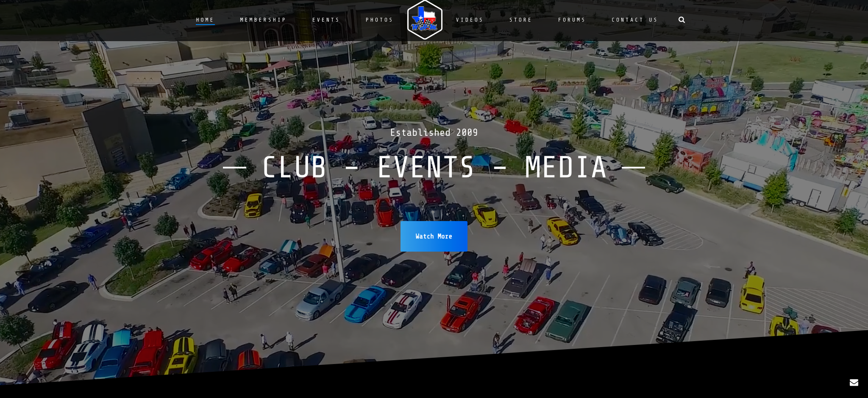Open the envelope contact icon
Viewport: 868px width, 398px height.
coord(854,382)
